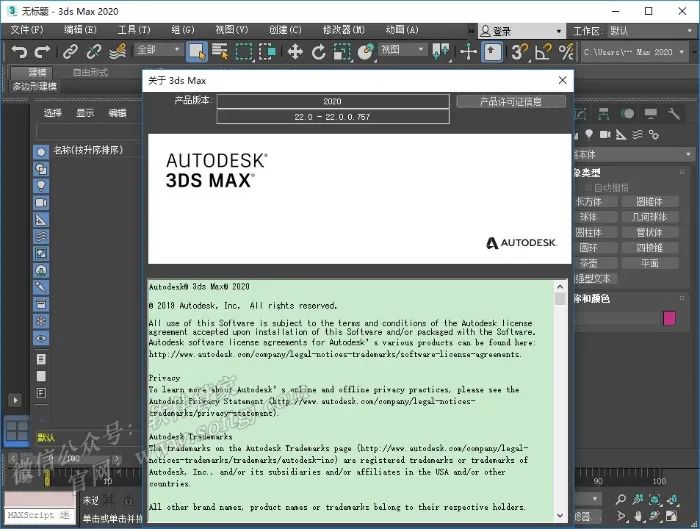This screenshot has width=700, height=529.
Task: Open the 文件(F) menu
Action: point(26,30)
